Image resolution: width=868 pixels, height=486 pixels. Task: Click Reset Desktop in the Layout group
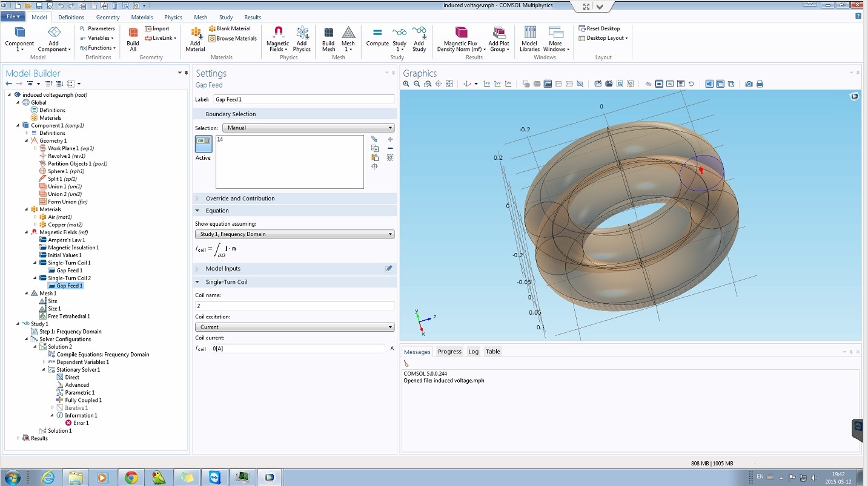pyautogui.click(x=603, y=28)
